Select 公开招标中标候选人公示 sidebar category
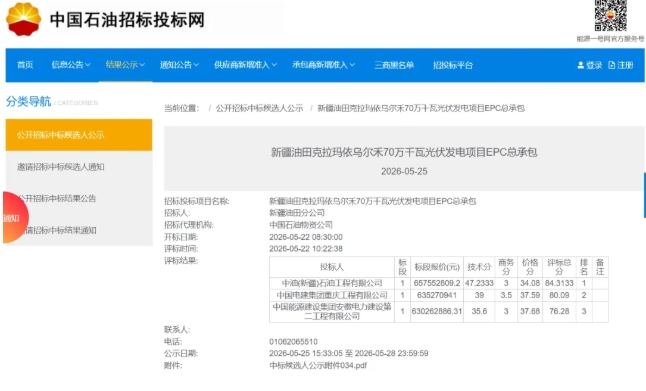This screenshot has height=391, width=646. (x=79, y=135)
